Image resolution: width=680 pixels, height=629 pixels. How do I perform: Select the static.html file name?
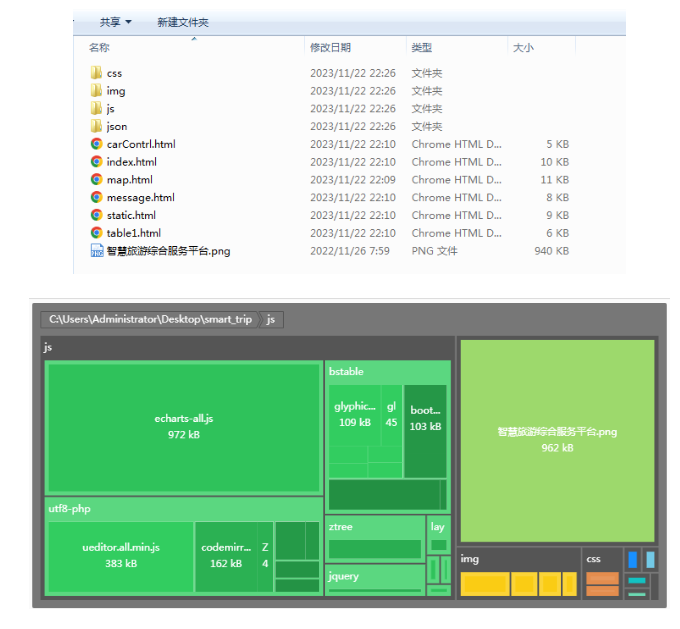click(x=131, y=215)
